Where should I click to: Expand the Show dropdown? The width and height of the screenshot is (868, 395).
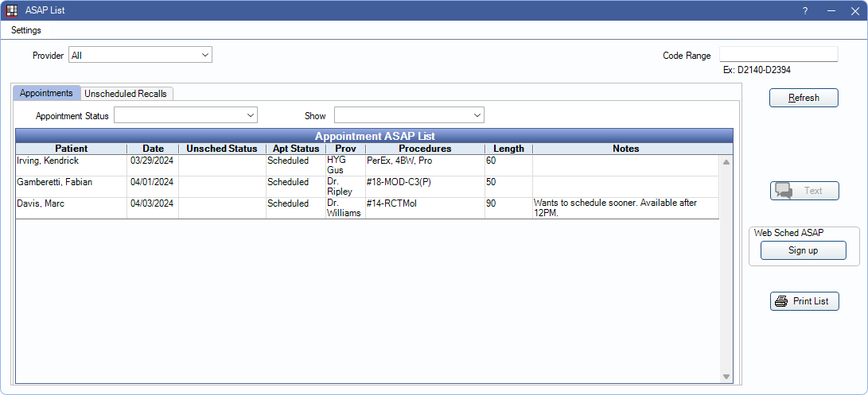pyautogui.click(x=409, y=116)
